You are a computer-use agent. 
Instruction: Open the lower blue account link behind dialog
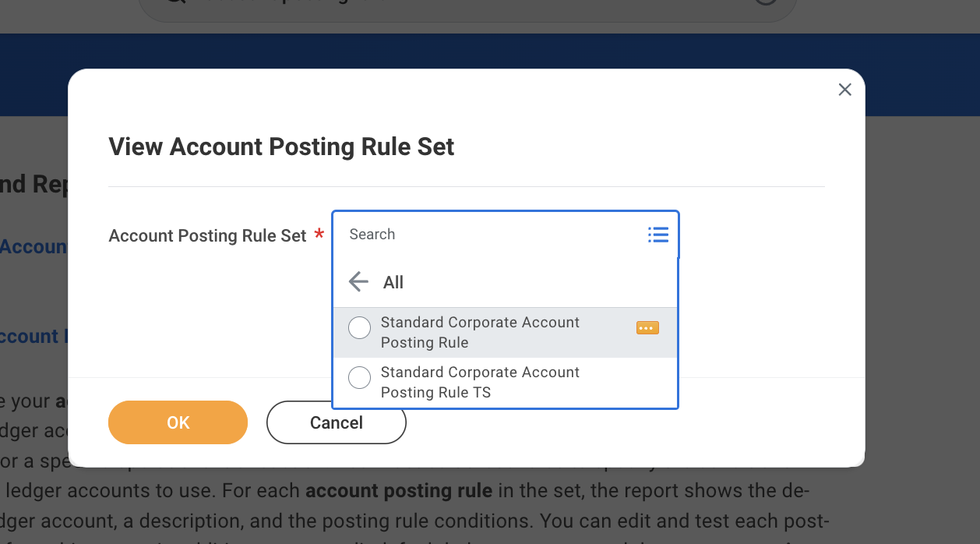click(30, 336)
